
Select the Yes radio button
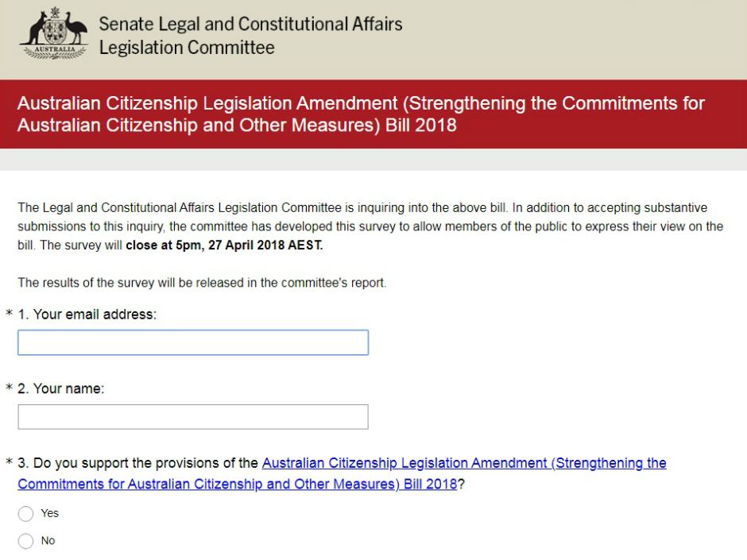(x=25, y=514)
